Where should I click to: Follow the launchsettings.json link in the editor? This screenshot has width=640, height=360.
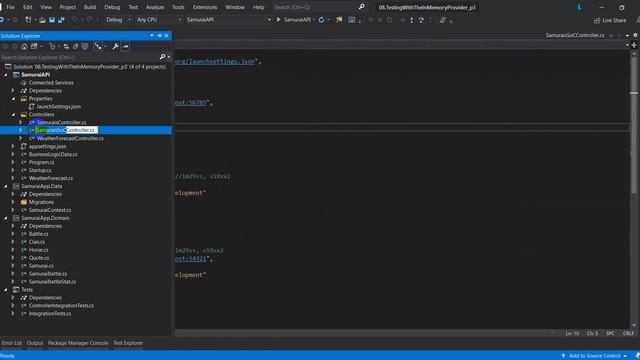click(215, 61)
